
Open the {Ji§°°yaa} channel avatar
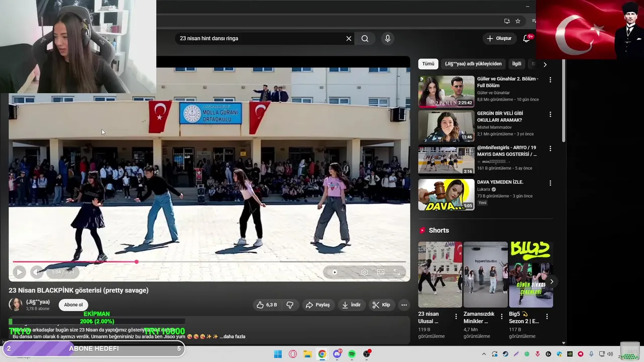point(16,305)
